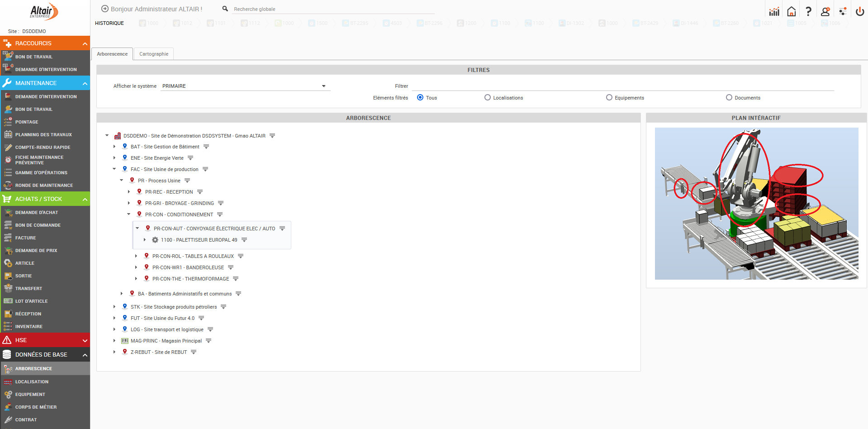Expand the PR-REC - RECEPTION node

click(129, 192)
